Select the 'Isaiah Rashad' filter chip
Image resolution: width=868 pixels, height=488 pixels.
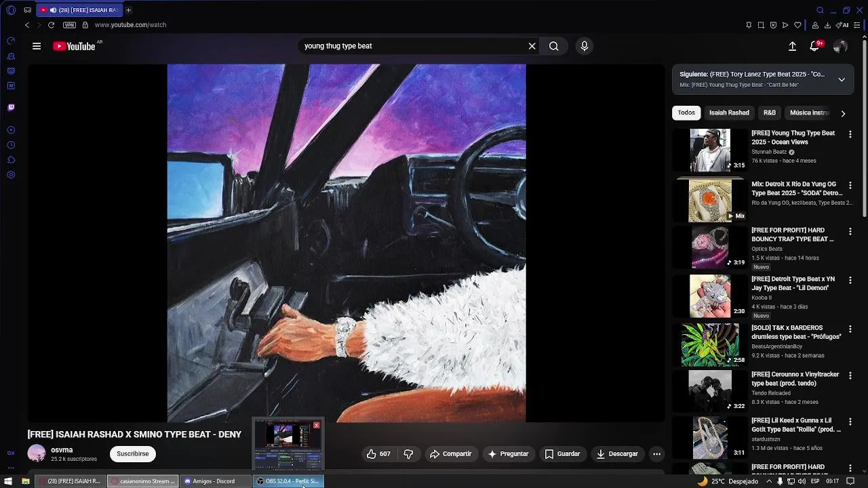[729, 113]
